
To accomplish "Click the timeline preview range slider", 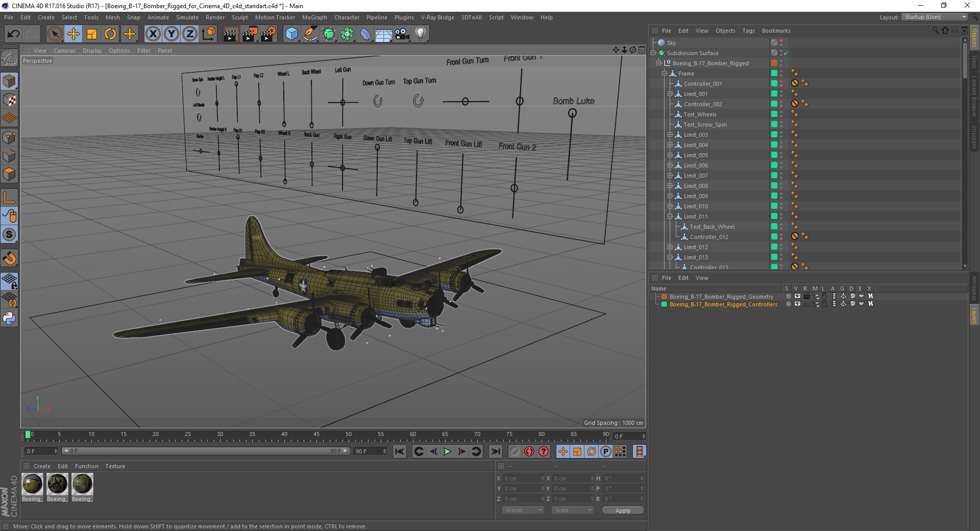I will (x=205, y=451).
